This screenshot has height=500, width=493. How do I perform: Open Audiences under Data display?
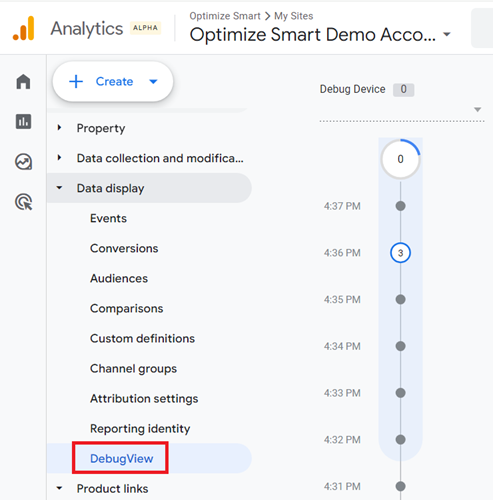[x=119, y=278]
